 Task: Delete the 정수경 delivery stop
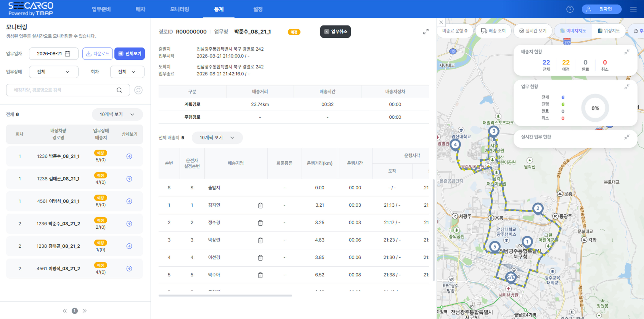[x=260, y=223]
